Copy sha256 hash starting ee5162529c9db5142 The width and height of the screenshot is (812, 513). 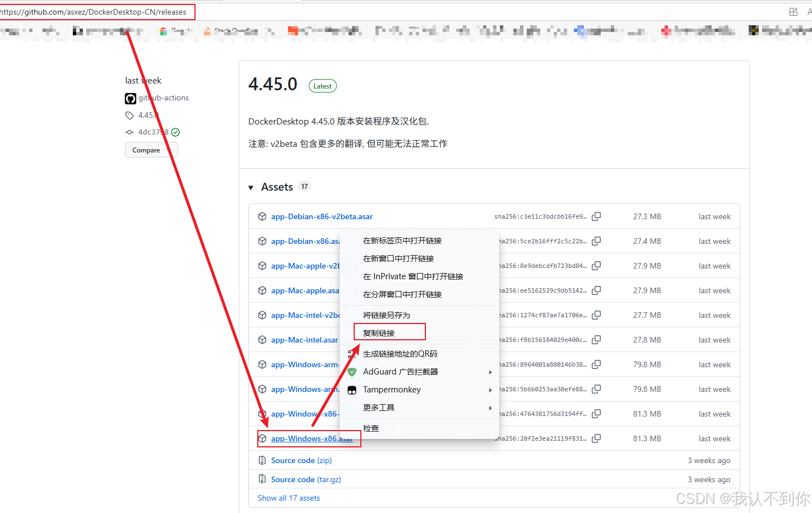click(596, 290)
